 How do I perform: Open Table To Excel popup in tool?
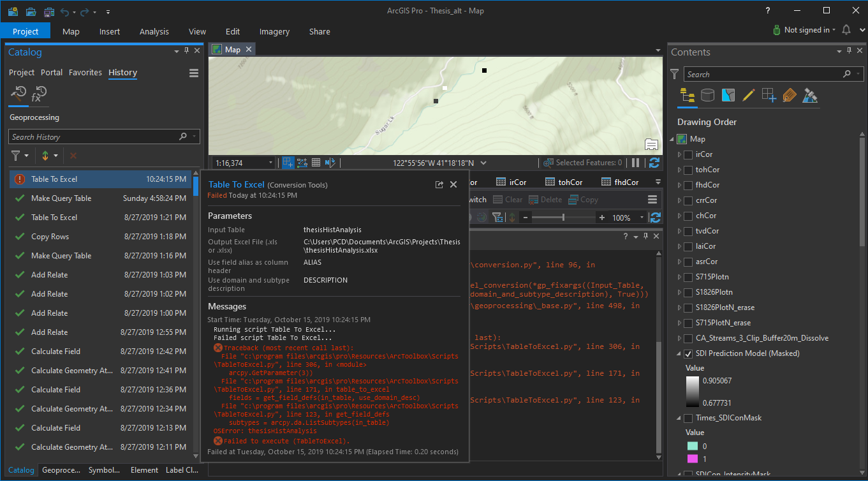tap(439, 184)
